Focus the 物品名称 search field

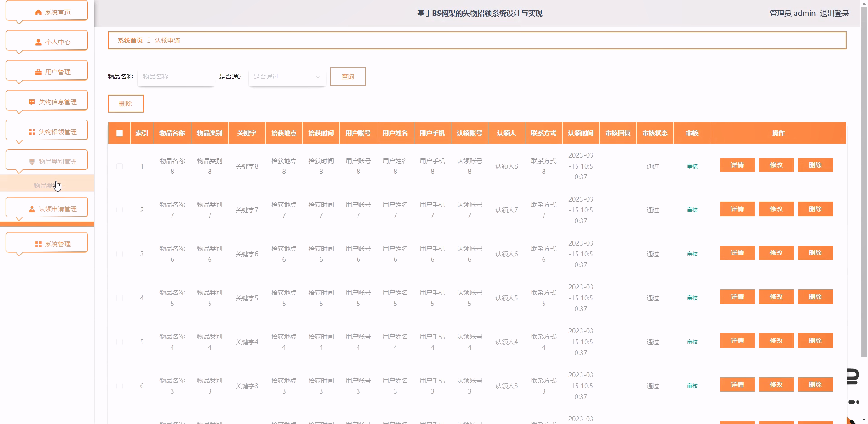click(176, 77)
